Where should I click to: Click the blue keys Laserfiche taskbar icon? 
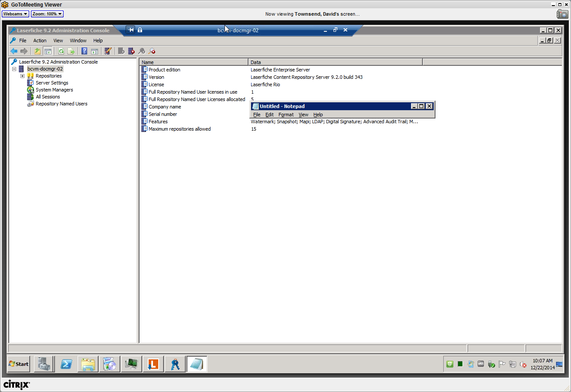tap(175, 364)
